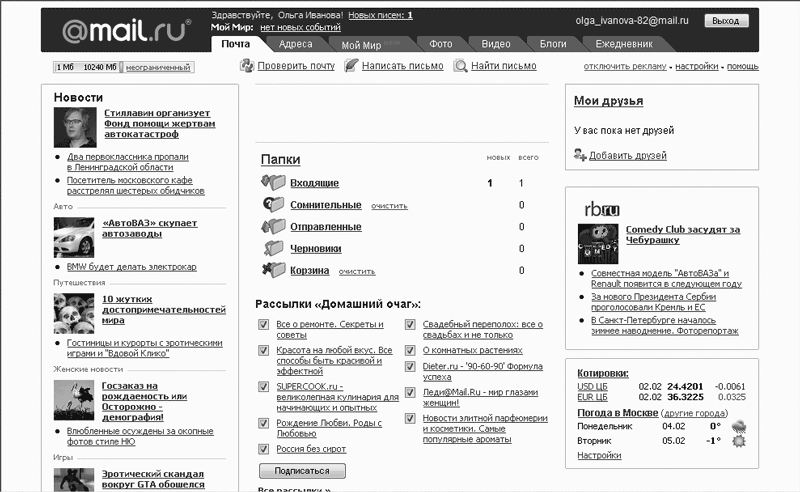
Task: Click the @mail.ru logo
Action: coord(127,31)
